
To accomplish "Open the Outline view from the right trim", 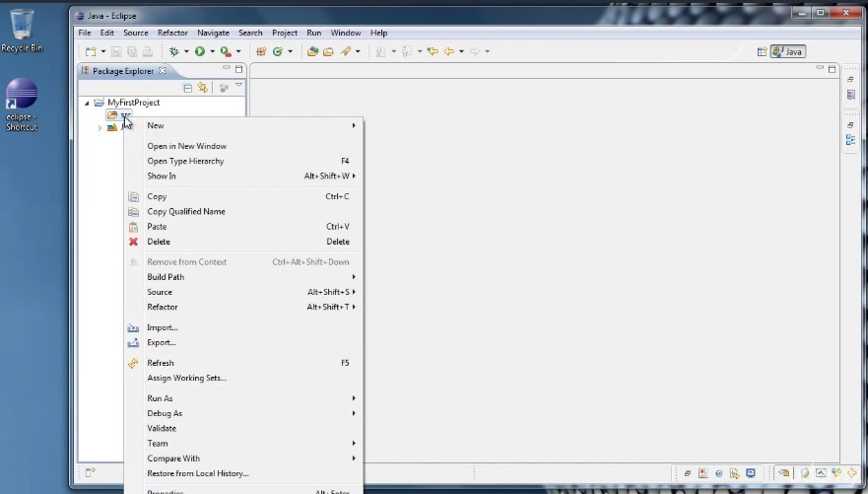I will (x=850, y=140).
